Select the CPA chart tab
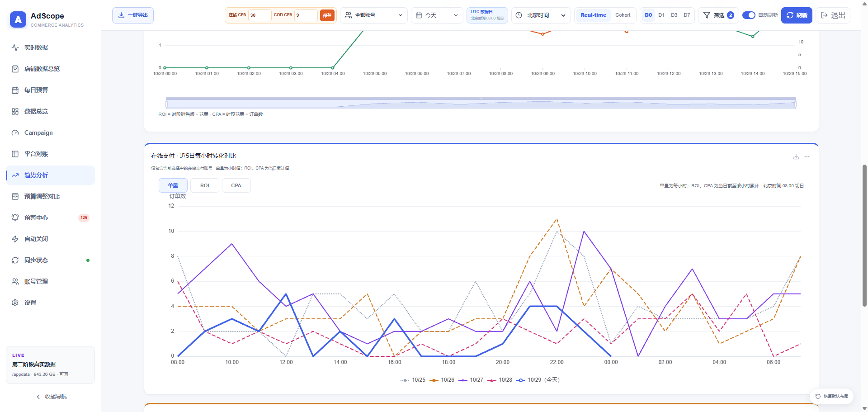The height and width of the screenshot is (412, 868). [x=236, y=185]
